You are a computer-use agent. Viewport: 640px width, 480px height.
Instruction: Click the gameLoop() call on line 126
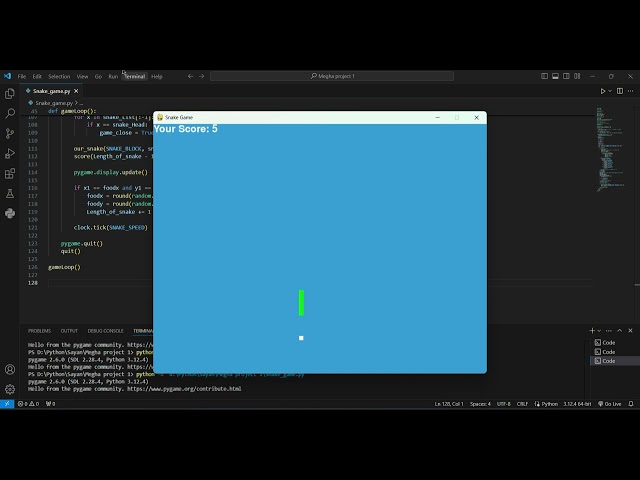coord(64,267)
